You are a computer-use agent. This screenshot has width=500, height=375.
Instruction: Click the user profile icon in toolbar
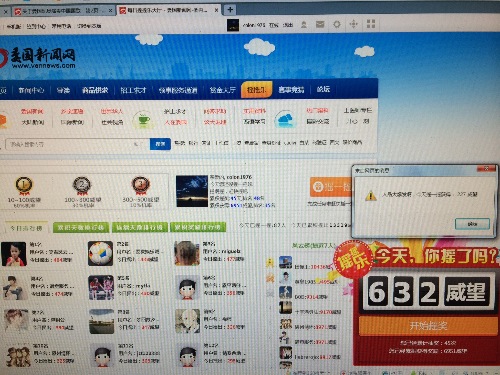(x=304, y=24)
